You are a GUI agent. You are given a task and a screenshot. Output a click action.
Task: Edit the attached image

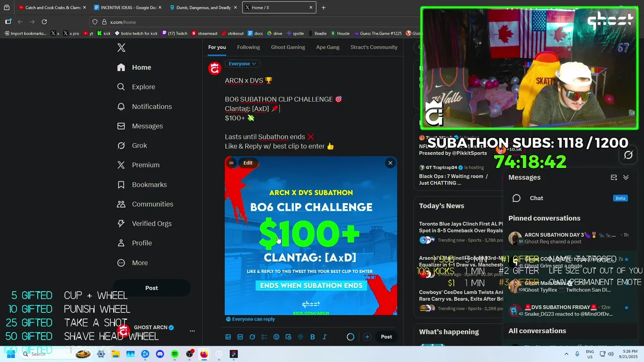[248, 163]
